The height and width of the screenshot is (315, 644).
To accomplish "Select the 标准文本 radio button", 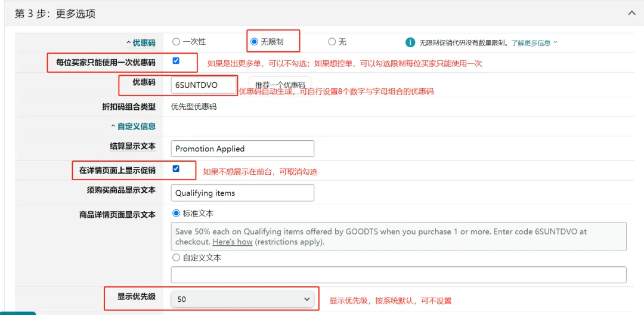I will pyautogui.click(x=176, y=214).
